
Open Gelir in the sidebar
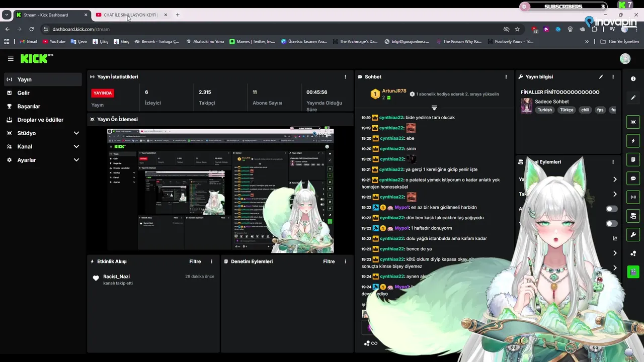tap(43, 93)
